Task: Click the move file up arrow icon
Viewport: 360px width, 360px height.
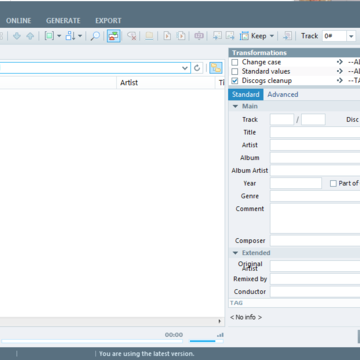Action: point(30,36)
